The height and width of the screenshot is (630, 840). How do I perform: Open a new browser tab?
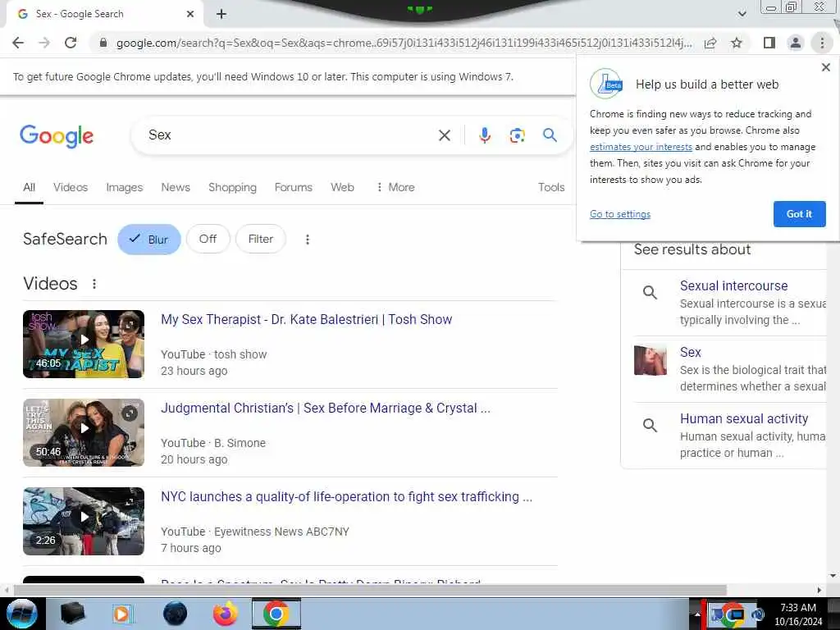(221, 14)
